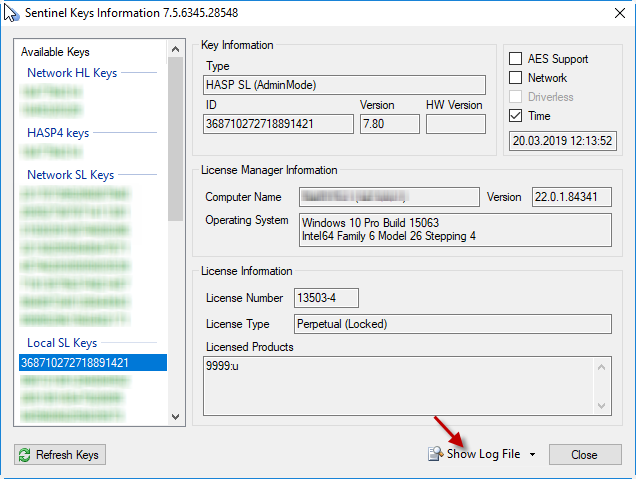The width and height of the screenshot is (636, 479).
Task: Click the Key Information group label
Action: click(237, 45)
